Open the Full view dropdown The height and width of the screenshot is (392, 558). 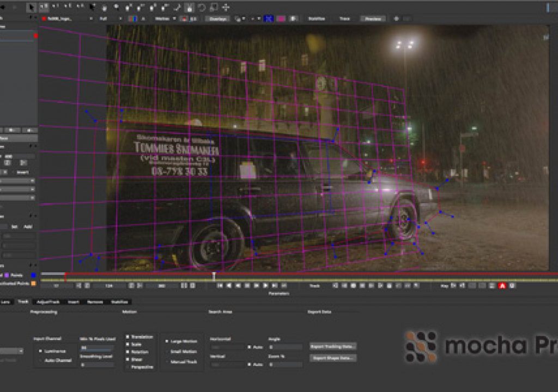(x=110, y=19)
